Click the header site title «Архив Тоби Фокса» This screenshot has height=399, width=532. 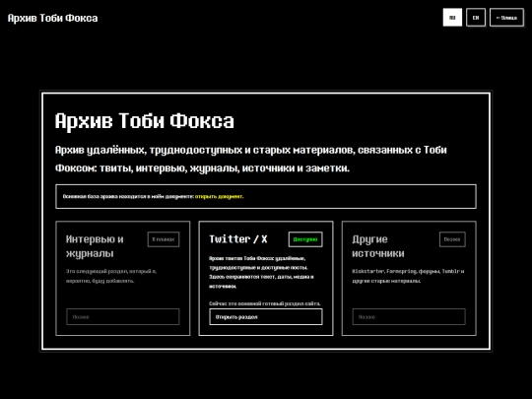(52, 18)
